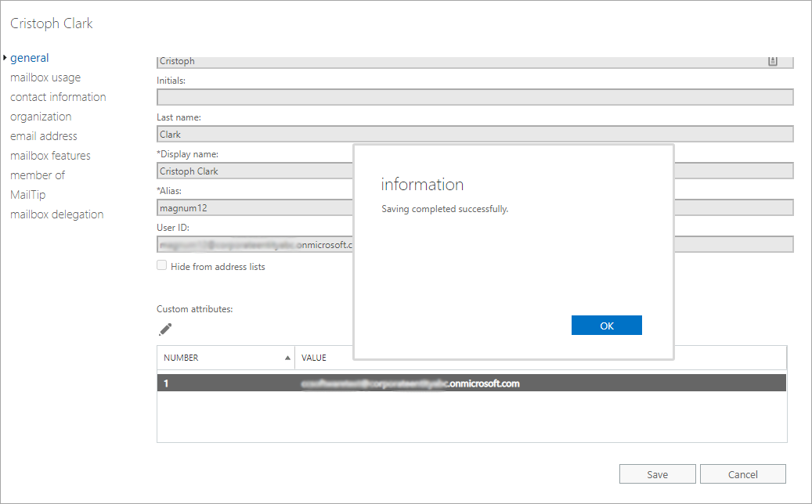Open the general section
This screenshot has height=504, width=812.
tap(30, 58)
